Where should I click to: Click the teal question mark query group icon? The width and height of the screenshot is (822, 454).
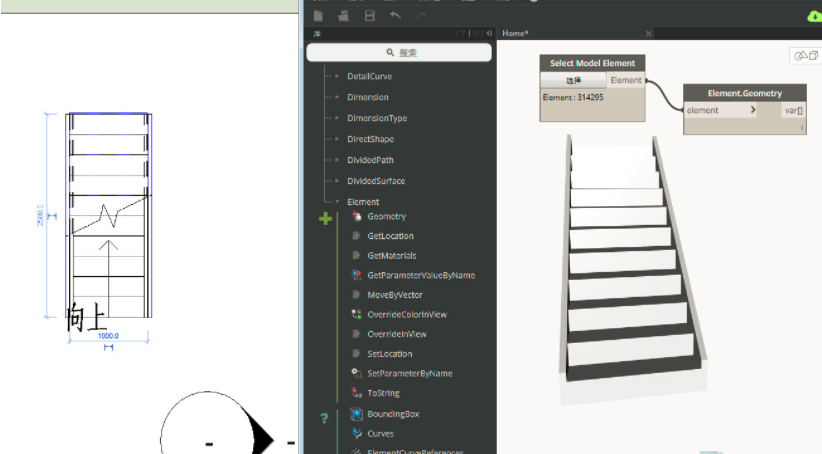click(x=324, y=418)
